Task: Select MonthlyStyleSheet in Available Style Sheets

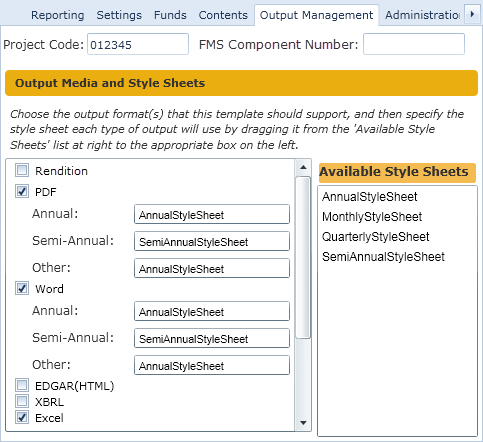Action: click(372, 217)
